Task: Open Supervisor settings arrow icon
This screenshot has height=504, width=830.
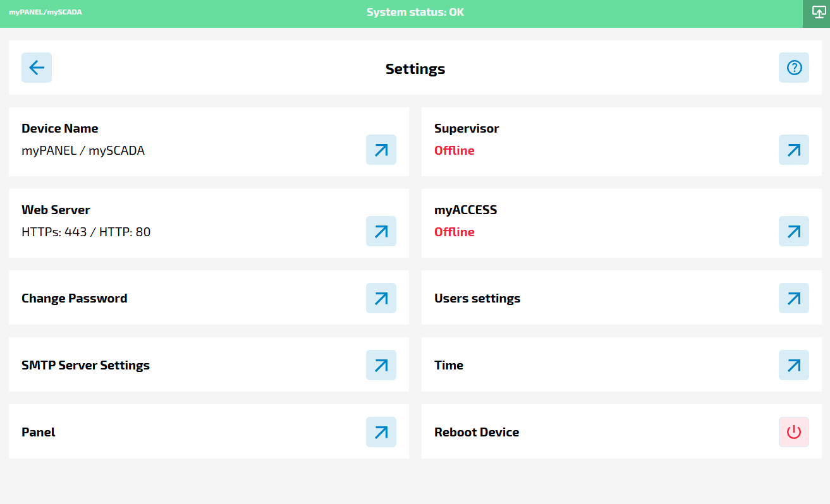Action: 794,150
